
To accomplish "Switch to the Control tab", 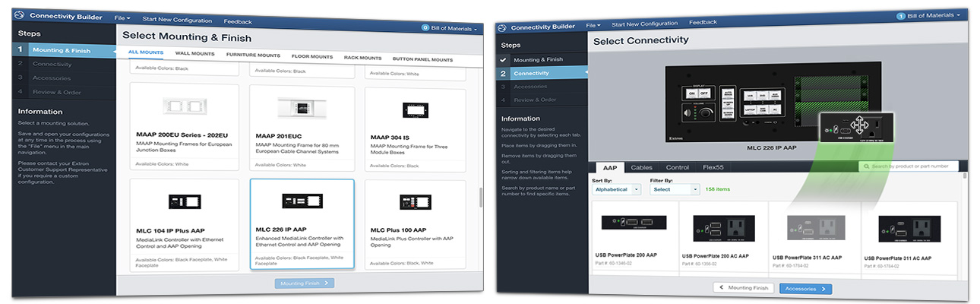I will click(677, 167).
